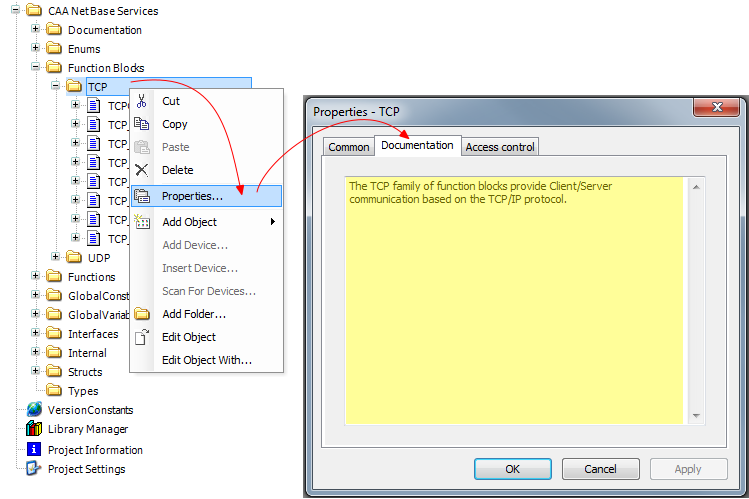The height and width of the screenshot is (499, 749).
Task: Click the Project Information icon
Action: [34, 450]
